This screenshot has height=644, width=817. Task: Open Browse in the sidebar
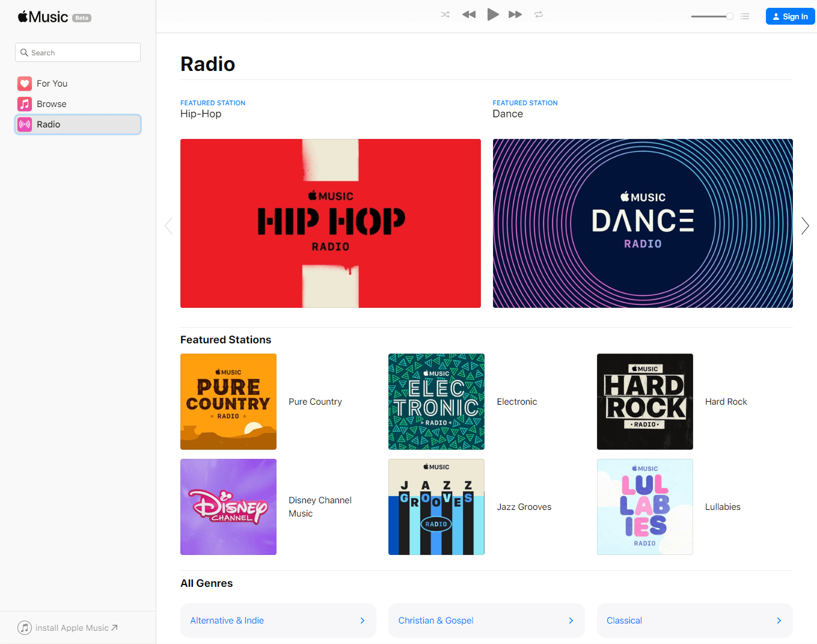pos(78,104)
